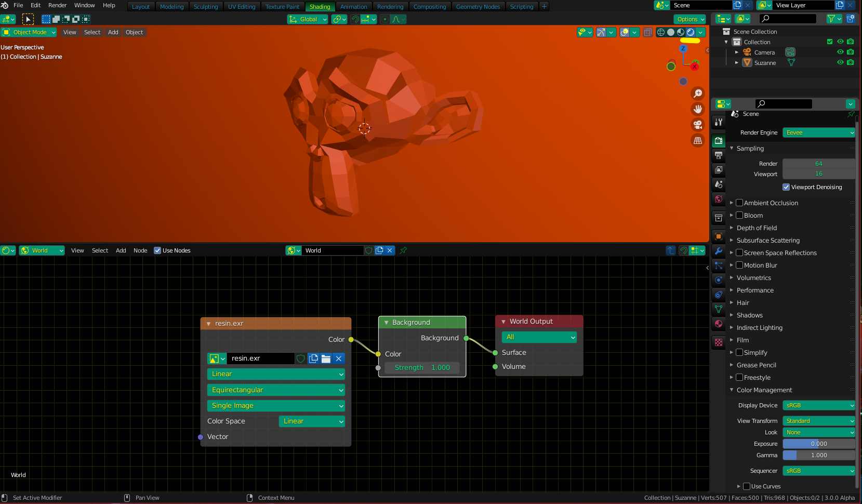Disable Viewport Denoising checkbox
The image size is (862, 504).
tap(786, 187)
